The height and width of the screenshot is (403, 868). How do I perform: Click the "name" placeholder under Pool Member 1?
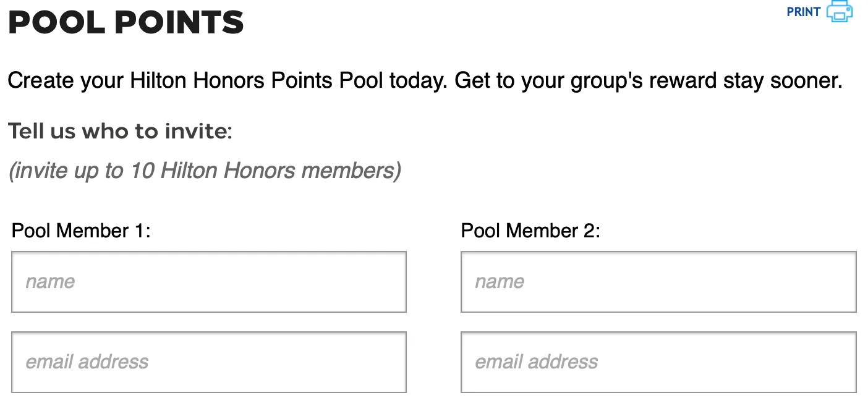[x=50, y=282]
